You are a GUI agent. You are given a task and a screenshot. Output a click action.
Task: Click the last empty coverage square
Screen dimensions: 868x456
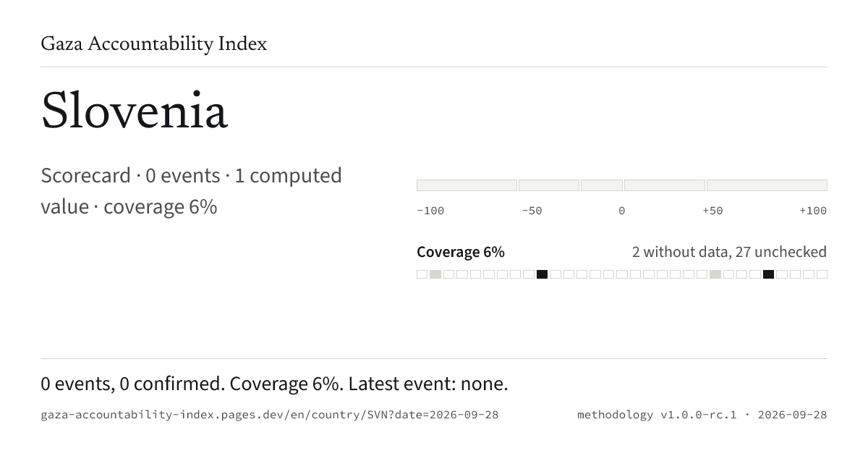pos(822,274)
